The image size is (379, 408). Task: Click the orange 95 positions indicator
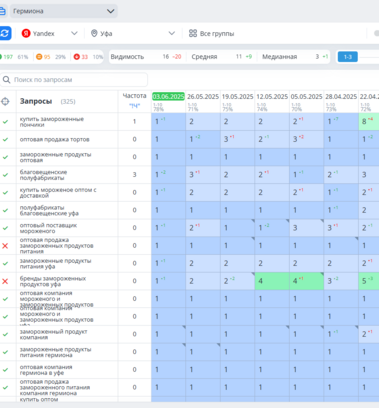(x=43, y=57)
